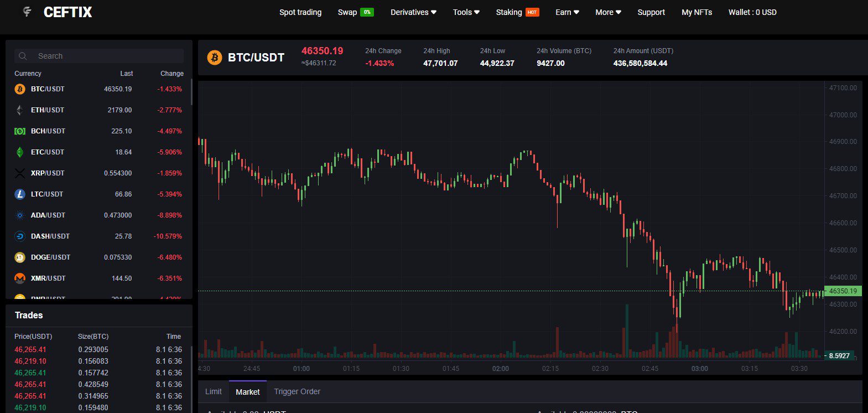This screenshot has height=413, width=868.
Task: Click the Monero icon in XMR/USDT row
Action: tap(20, 278)
